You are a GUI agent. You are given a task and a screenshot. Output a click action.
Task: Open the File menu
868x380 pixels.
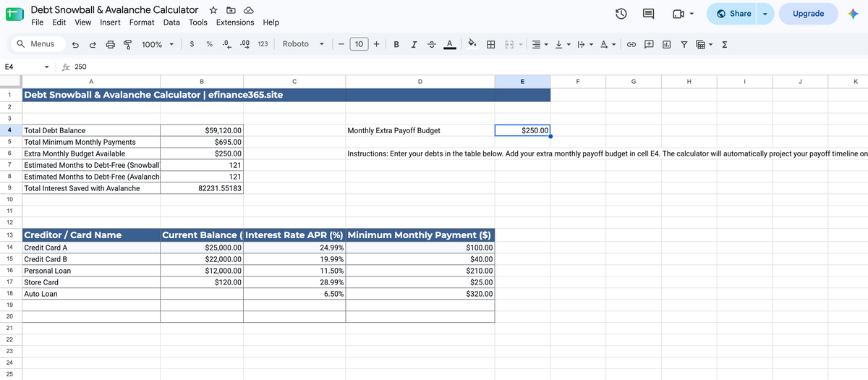(38, 22)
